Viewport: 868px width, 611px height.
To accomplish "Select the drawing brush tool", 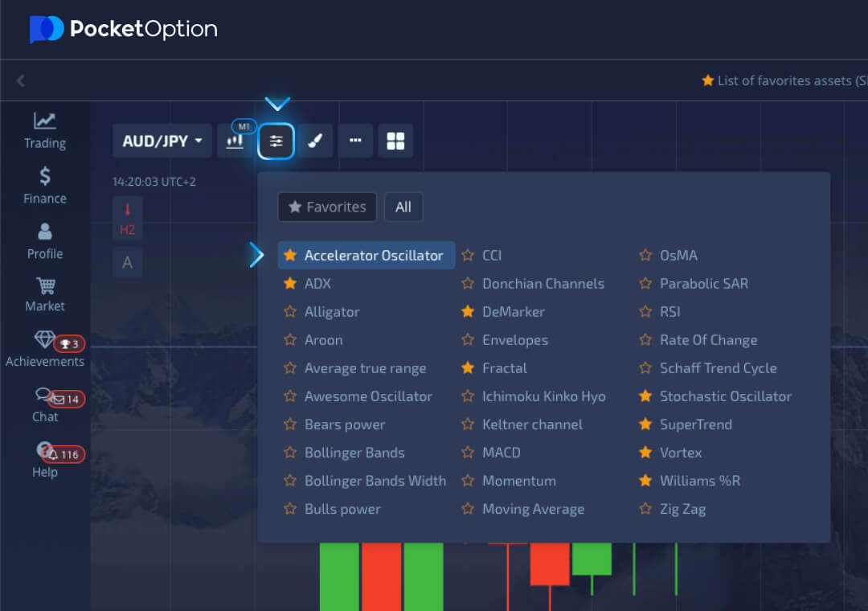I will [315, 141].
